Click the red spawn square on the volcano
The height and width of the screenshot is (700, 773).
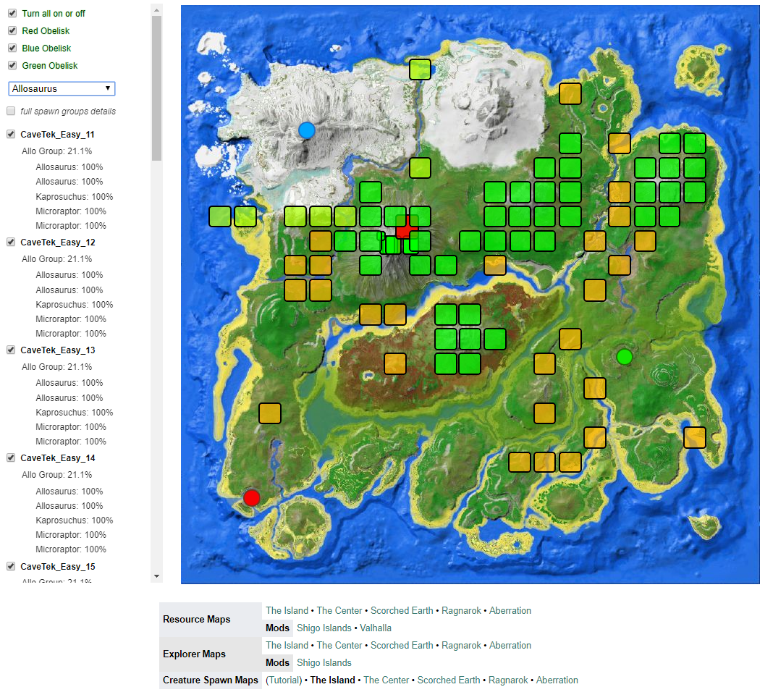pyautogui.click(x=406, y=228)
